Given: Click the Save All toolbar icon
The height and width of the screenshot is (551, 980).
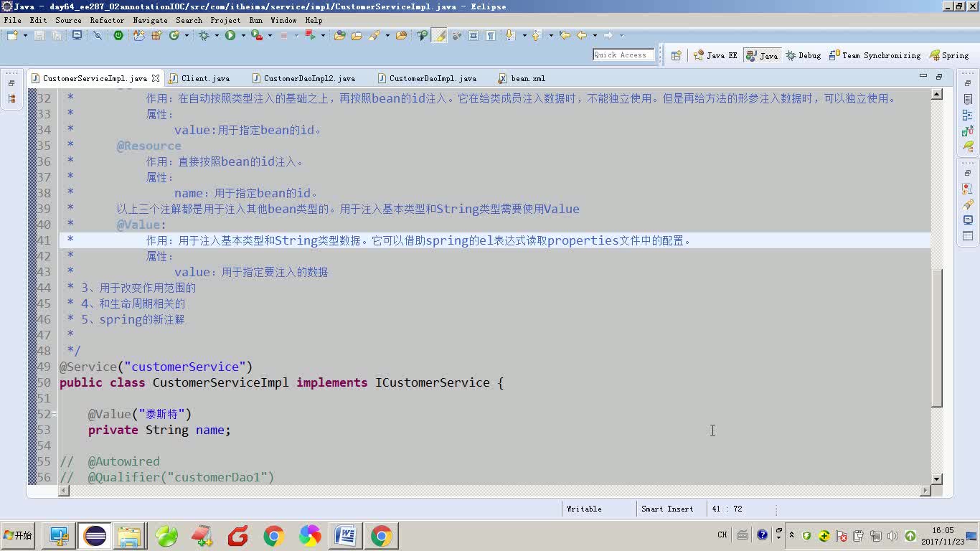Looking at the screenshot, I should [57, 35].
